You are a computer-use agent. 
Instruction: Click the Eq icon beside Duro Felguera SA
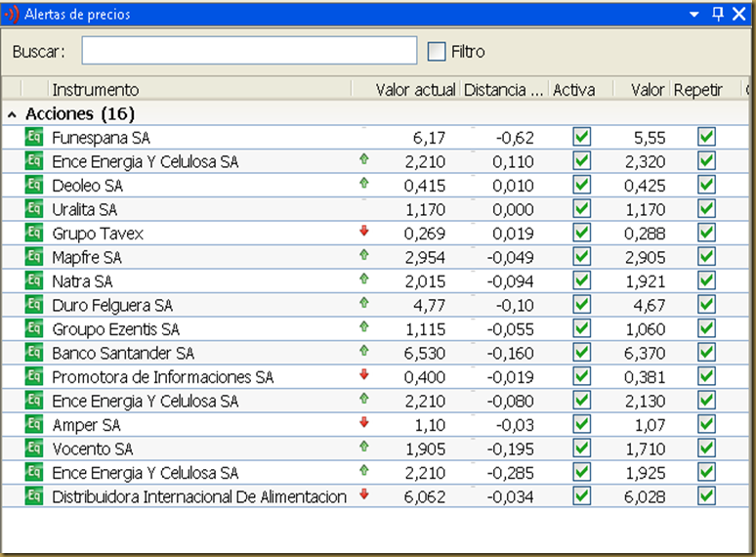click(x=34, y=305)
